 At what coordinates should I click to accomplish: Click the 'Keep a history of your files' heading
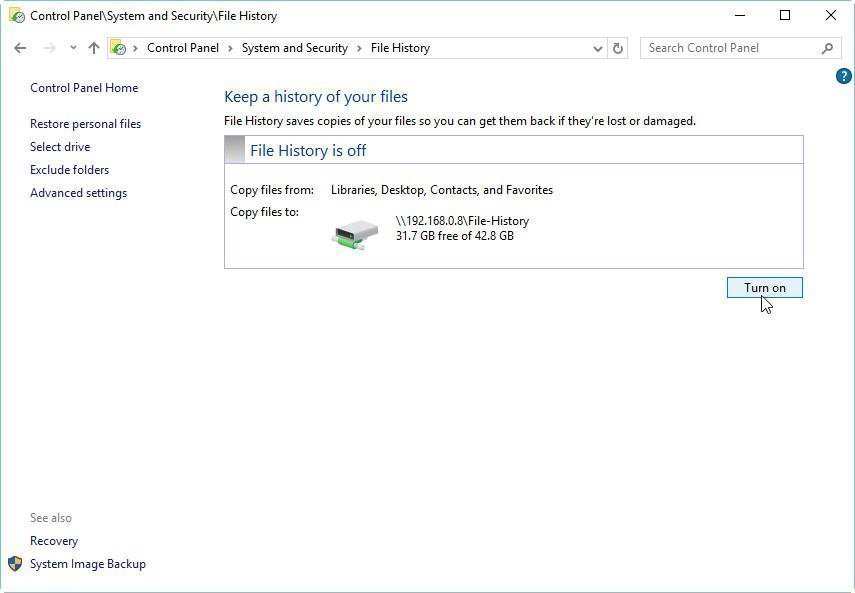[x=316, y=96]
